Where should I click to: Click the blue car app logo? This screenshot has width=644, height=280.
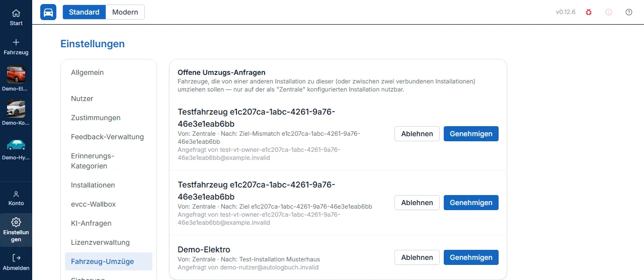tap(48, 12)
